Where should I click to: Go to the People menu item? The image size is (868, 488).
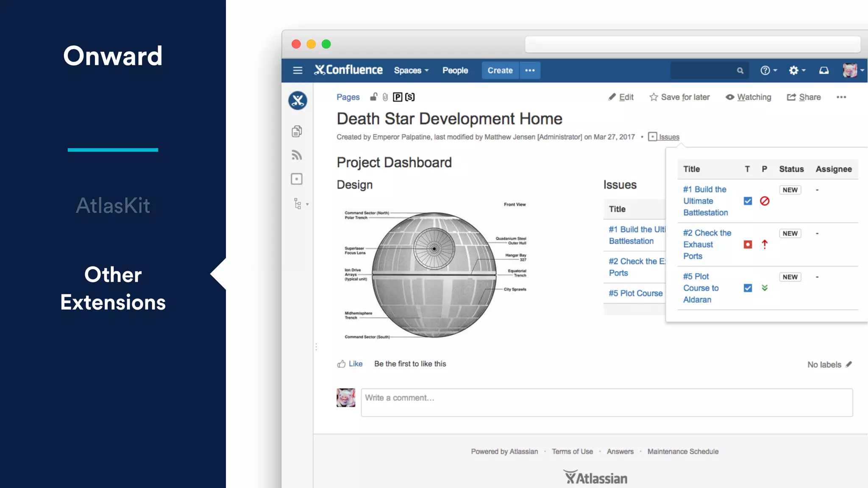click(x=455, y=70)
